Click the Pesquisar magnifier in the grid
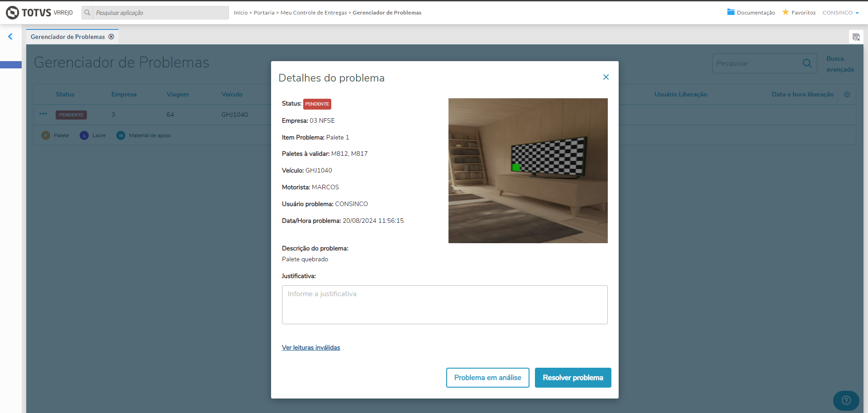Screen dimensions: 868x413 807,63
